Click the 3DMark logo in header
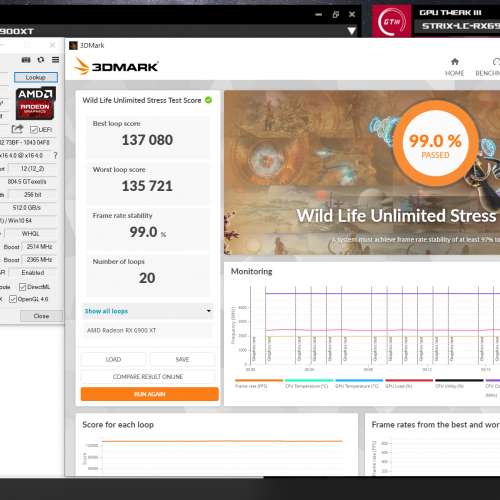Screen dimensions: 500x500 click(x=116, y=66)
